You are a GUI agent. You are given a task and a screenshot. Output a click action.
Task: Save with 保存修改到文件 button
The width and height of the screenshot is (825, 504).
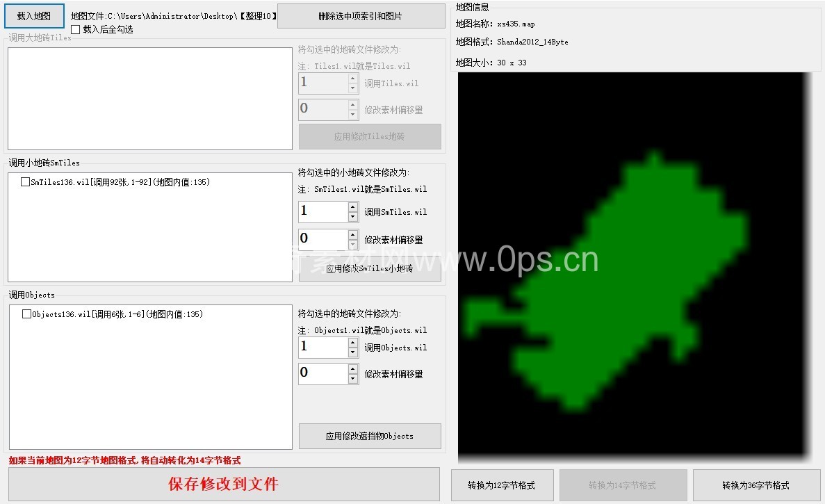pyautogui.click(x=224, y=485)
